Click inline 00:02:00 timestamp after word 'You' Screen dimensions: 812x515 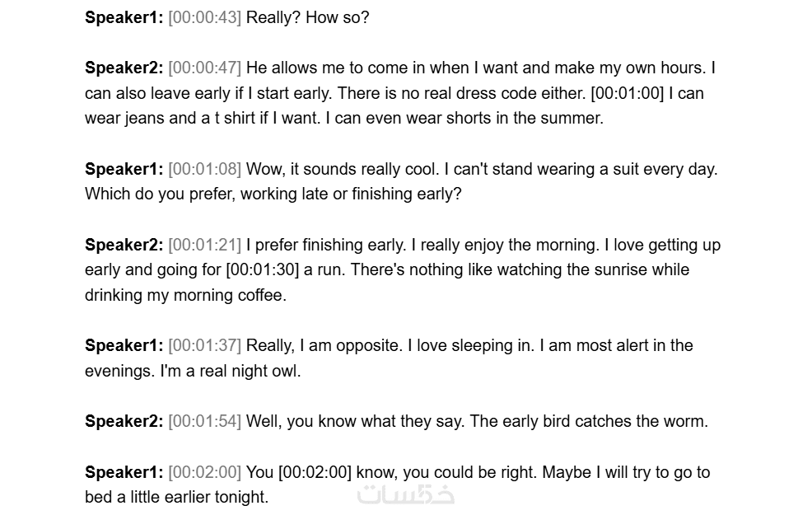(315, 472)
